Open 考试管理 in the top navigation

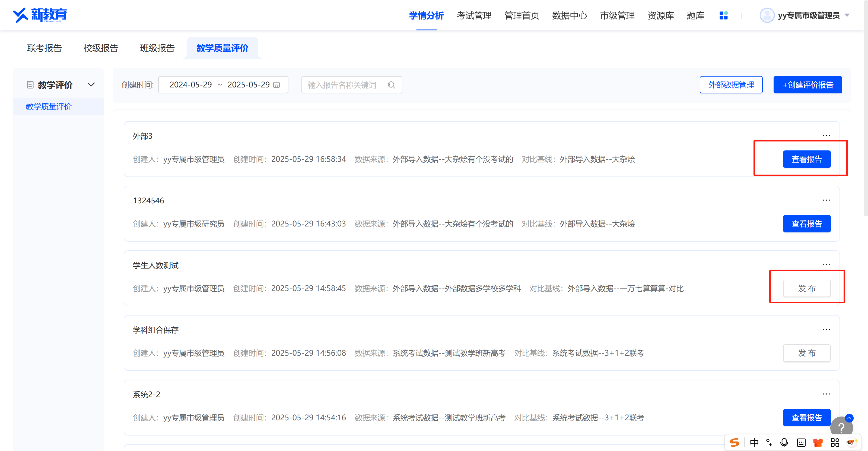coord(474,15)
